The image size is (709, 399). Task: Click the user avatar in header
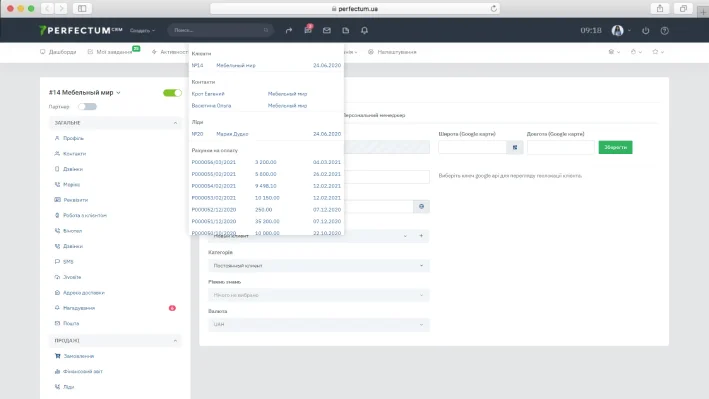617,30
